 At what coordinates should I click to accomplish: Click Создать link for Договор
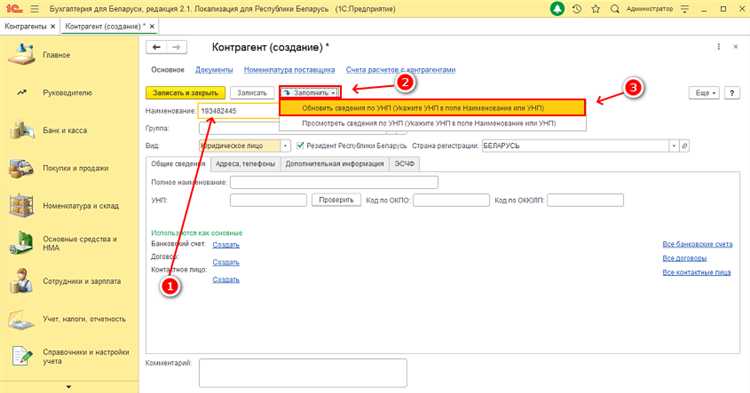click(x=226, y=262)
